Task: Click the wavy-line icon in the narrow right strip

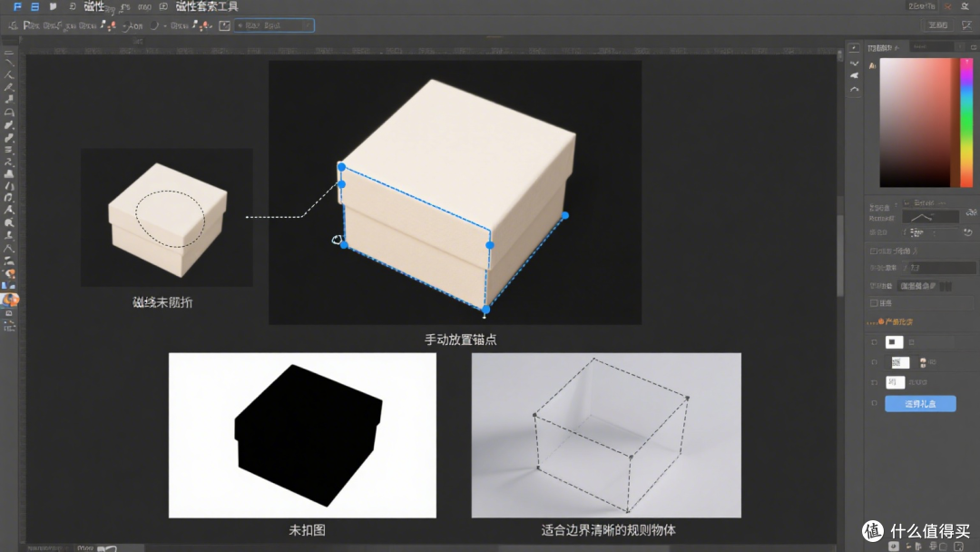Action: pyautogui.click(x=855, y=64)
